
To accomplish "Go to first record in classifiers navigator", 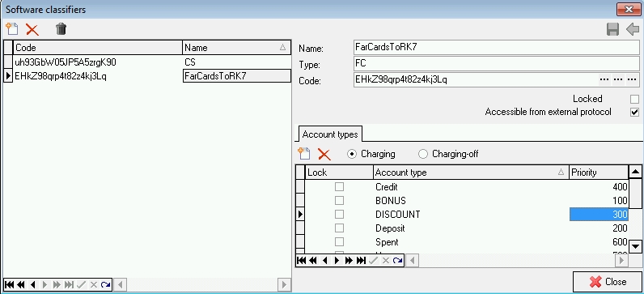I will pos(9,284).
